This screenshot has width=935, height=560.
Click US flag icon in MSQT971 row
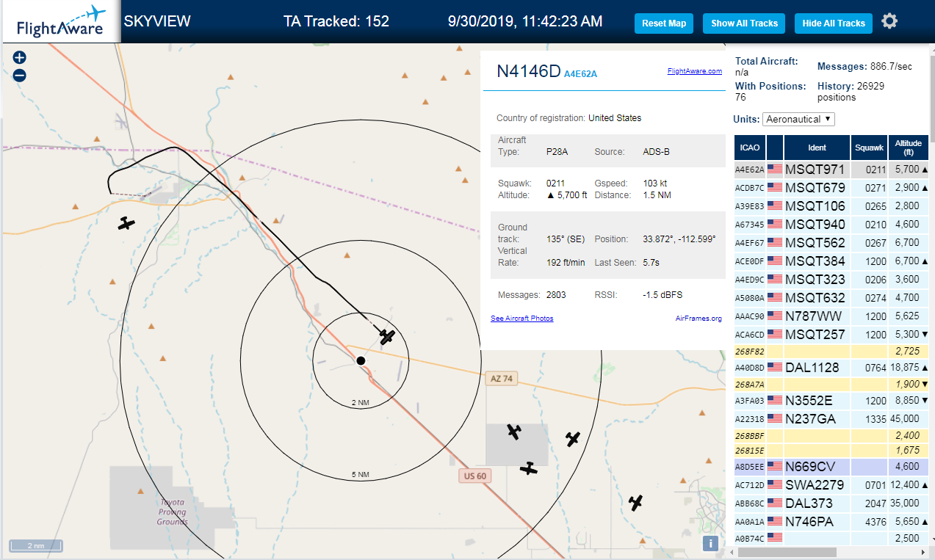point(774,169)
